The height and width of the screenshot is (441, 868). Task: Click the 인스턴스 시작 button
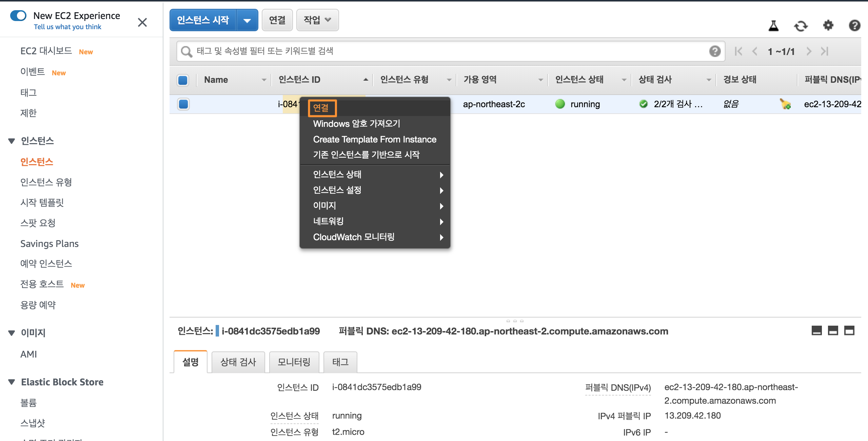click(x=203, y=20)
